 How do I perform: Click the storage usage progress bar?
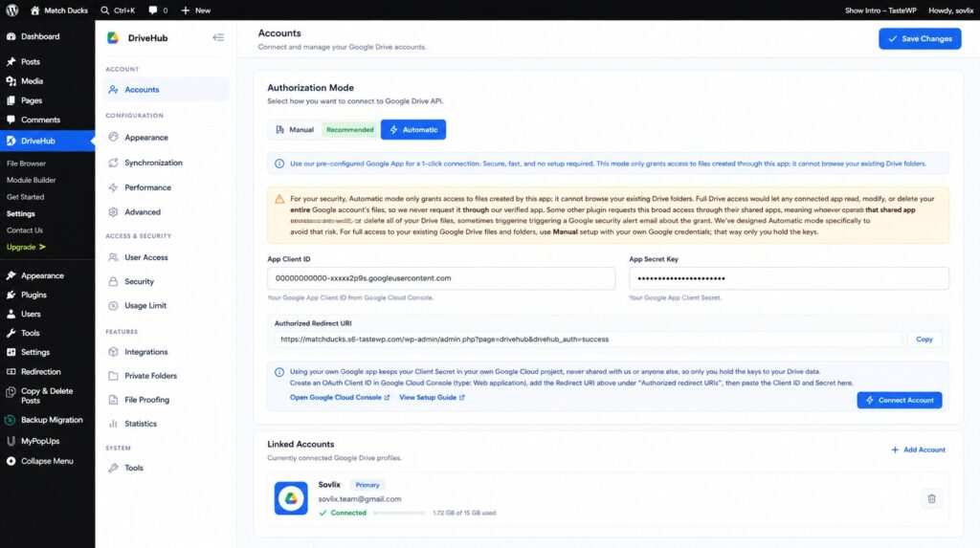pos(399,513)
